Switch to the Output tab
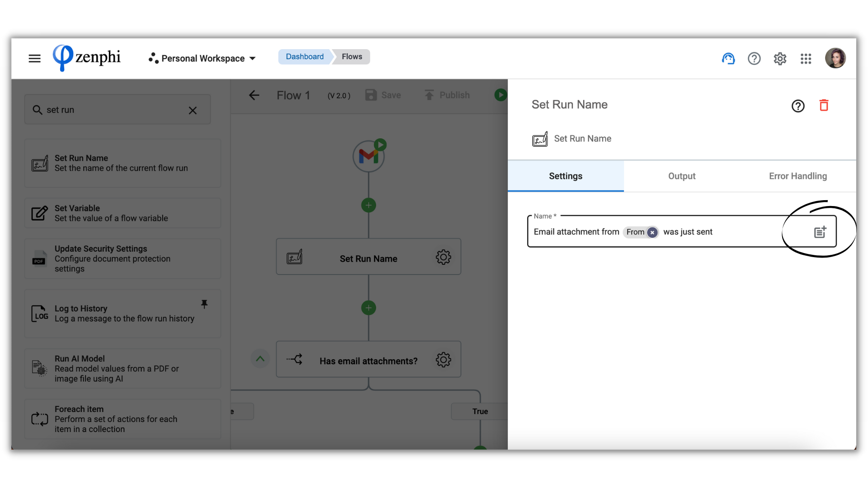Viewport: 868px width, 488px height. point(681,176)
